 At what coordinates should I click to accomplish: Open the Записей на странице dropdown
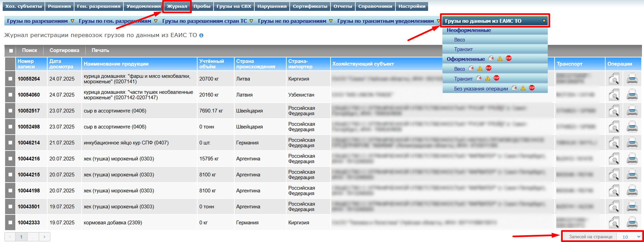tap(631, 237)
